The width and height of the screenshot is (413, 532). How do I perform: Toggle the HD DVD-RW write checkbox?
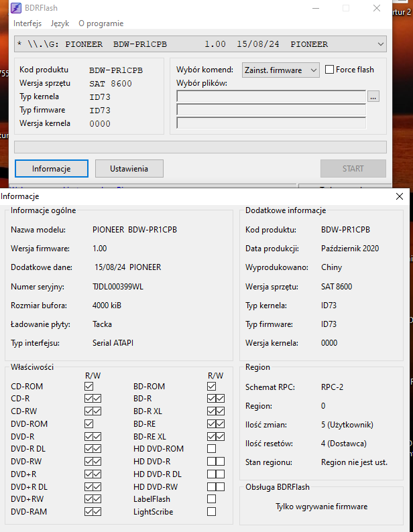(x=220, y=487)
